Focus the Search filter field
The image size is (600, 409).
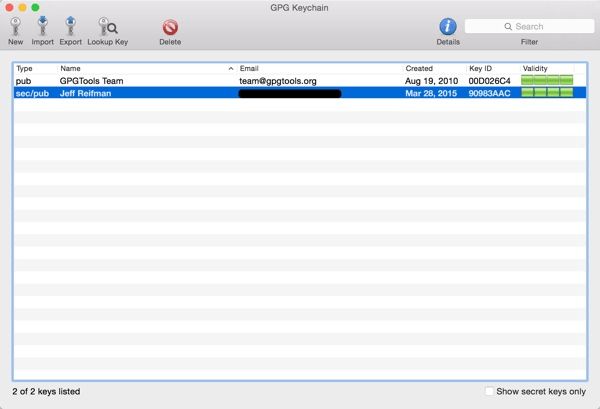pos(529,26)
